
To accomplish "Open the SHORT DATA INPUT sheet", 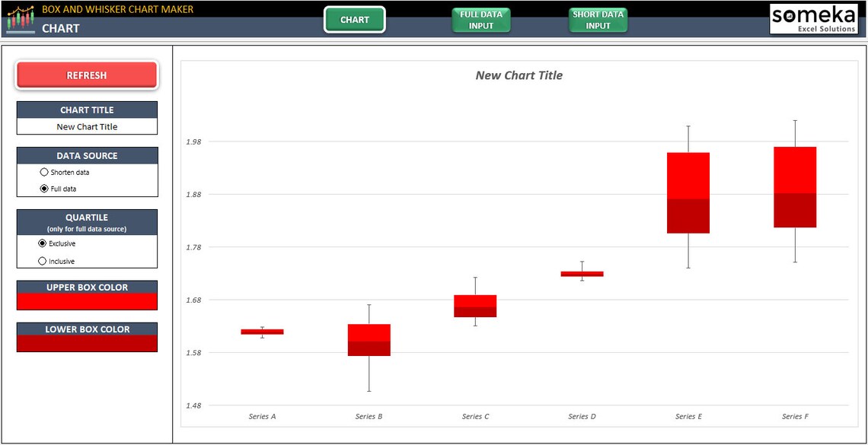I will (x=598, y=18).
